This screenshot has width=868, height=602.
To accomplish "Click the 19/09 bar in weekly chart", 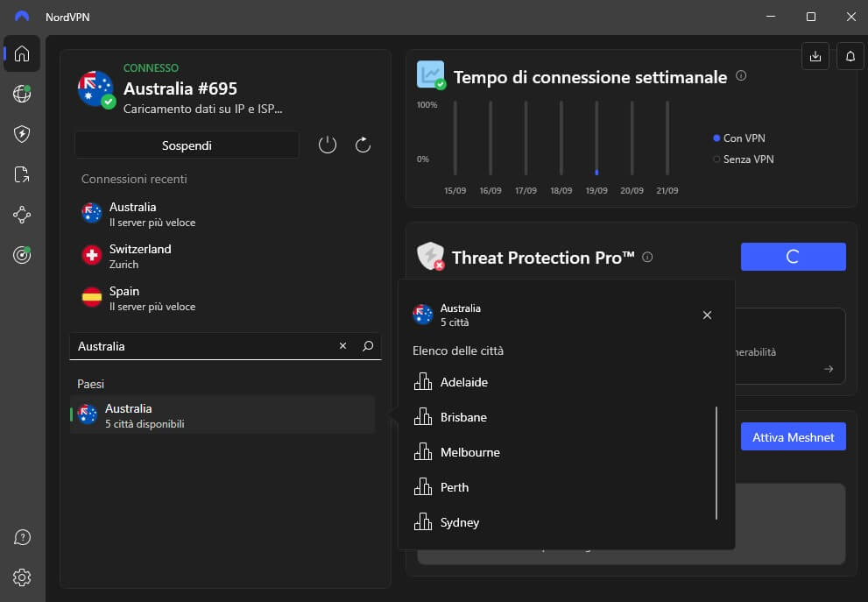I will [x=596, y=138].
